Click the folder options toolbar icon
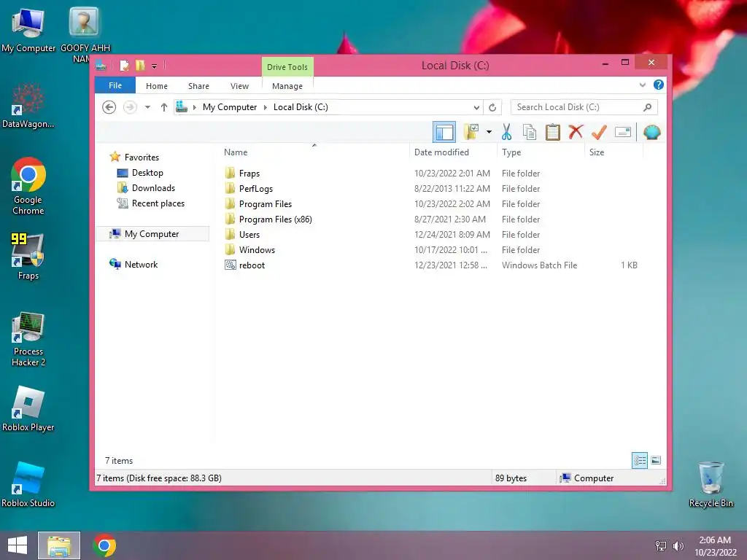The image size is (747, 560). point(471,132)
